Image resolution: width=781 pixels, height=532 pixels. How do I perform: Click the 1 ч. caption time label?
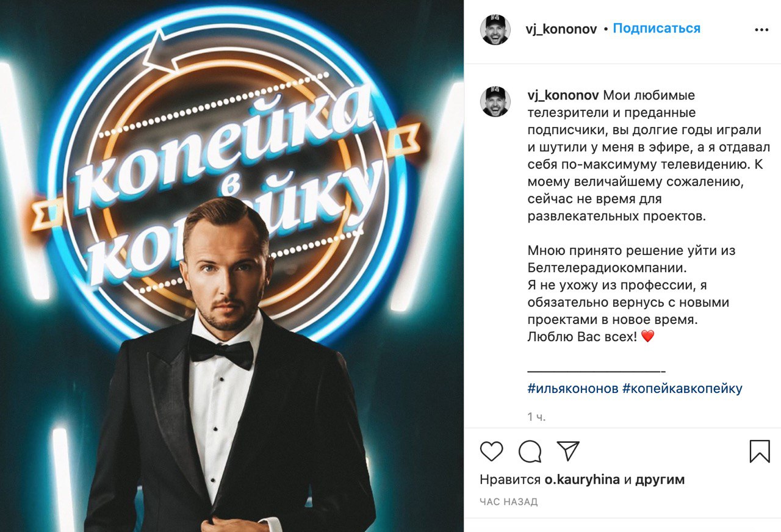point(536,417)
